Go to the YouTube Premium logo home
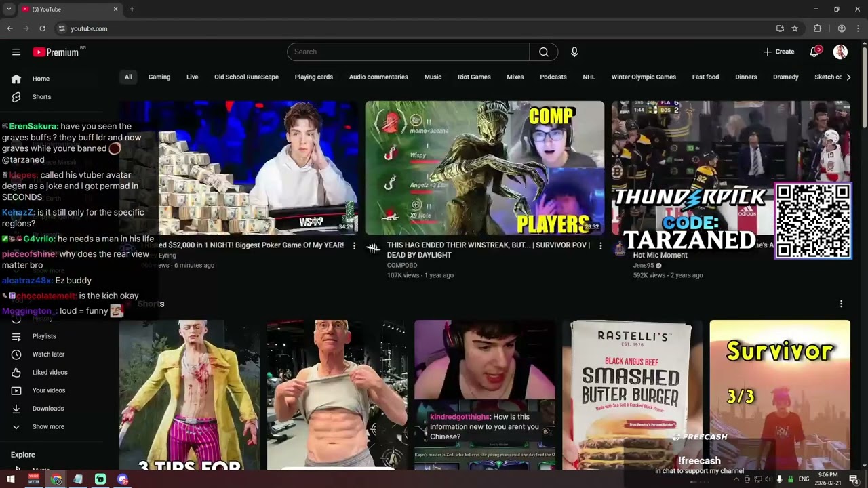Image resolution: width=868 pixels, height=488 pixels. tap(56, 52)
